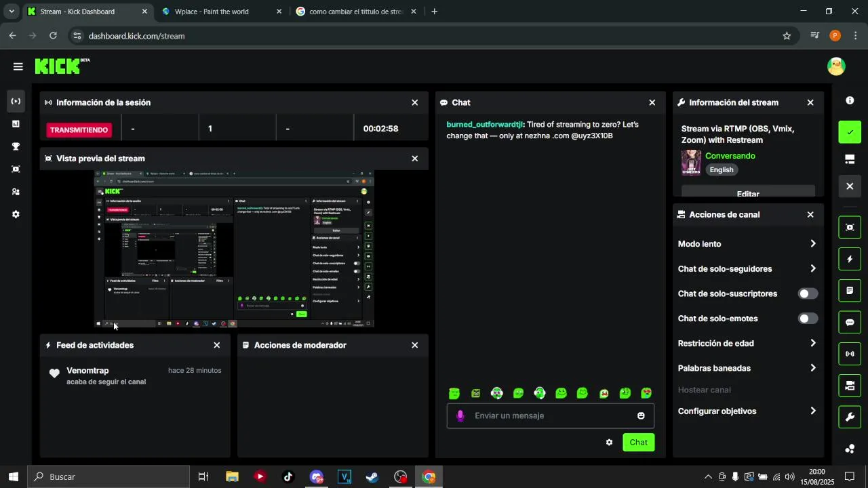Screen dimensions: 868x488
Task: Open the hamburger menu next to the Kick logo
Action: coord(18,66)
